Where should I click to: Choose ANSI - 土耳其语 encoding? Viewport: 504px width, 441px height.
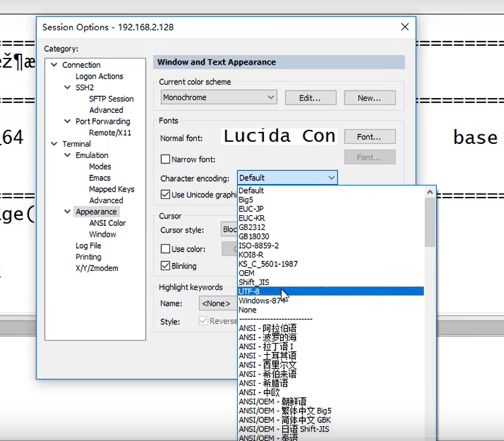331,356
